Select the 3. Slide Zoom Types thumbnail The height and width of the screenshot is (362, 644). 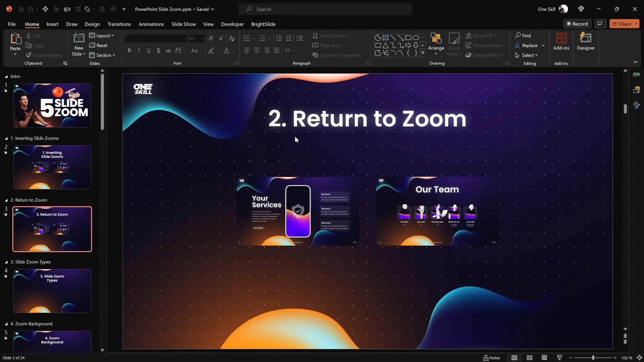pos(52,291)
